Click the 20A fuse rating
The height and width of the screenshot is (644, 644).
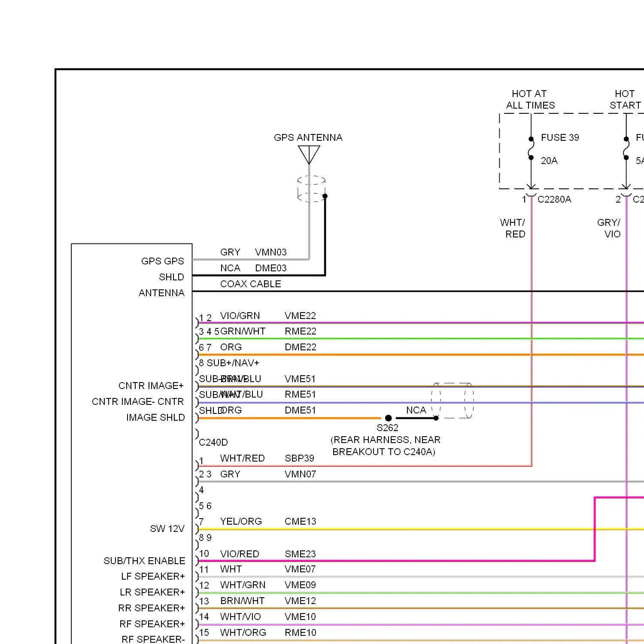point(549,161)
